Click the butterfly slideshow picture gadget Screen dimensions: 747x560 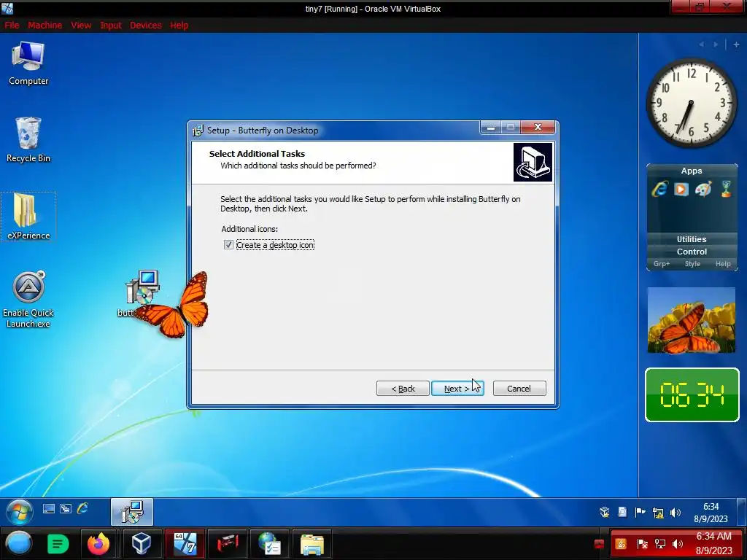click(692, 321)
